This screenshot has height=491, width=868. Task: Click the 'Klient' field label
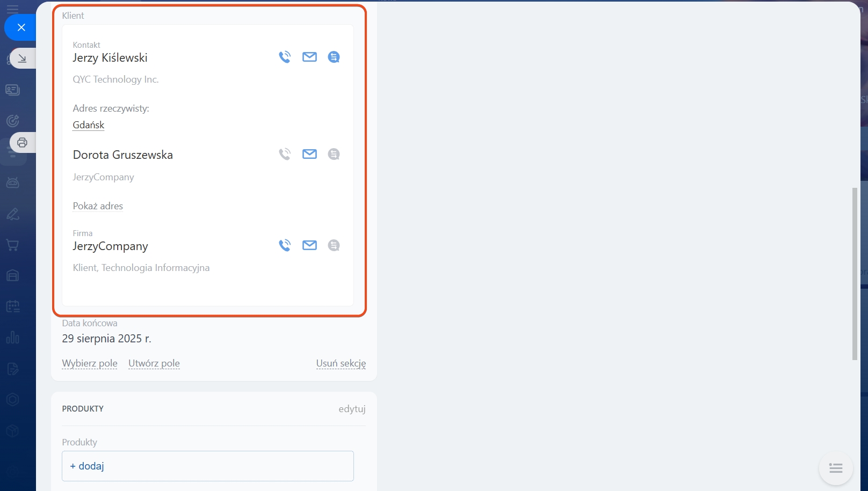(x=73, y=16)
